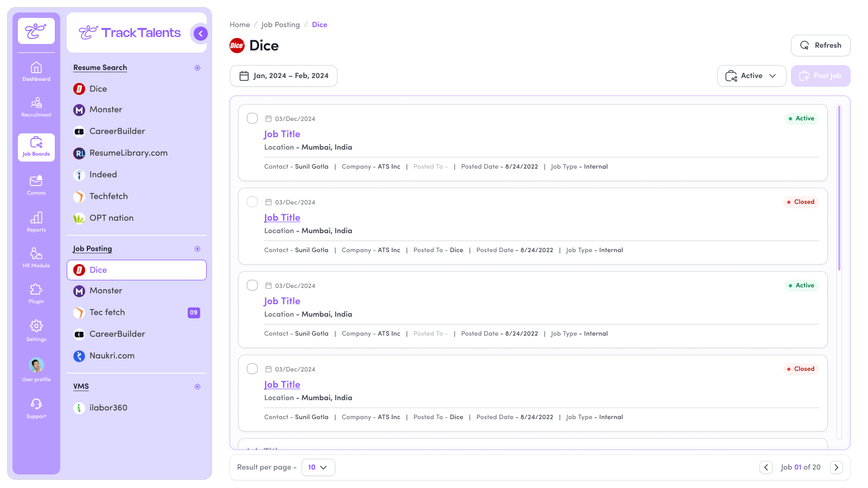Viewport: 868px width, 488px height.
Task: Check the first Active job's checkbox
Action: 252,118
